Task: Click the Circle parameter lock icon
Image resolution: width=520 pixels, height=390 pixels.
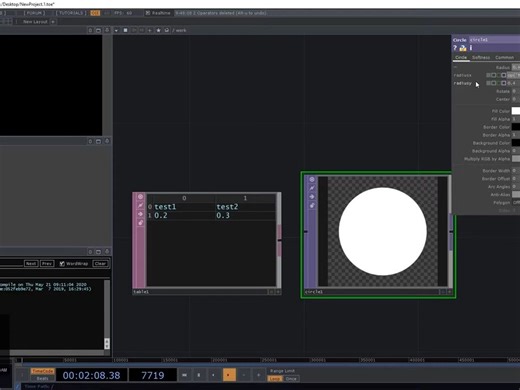Action: pyautogui.click(x=463, y=48)
